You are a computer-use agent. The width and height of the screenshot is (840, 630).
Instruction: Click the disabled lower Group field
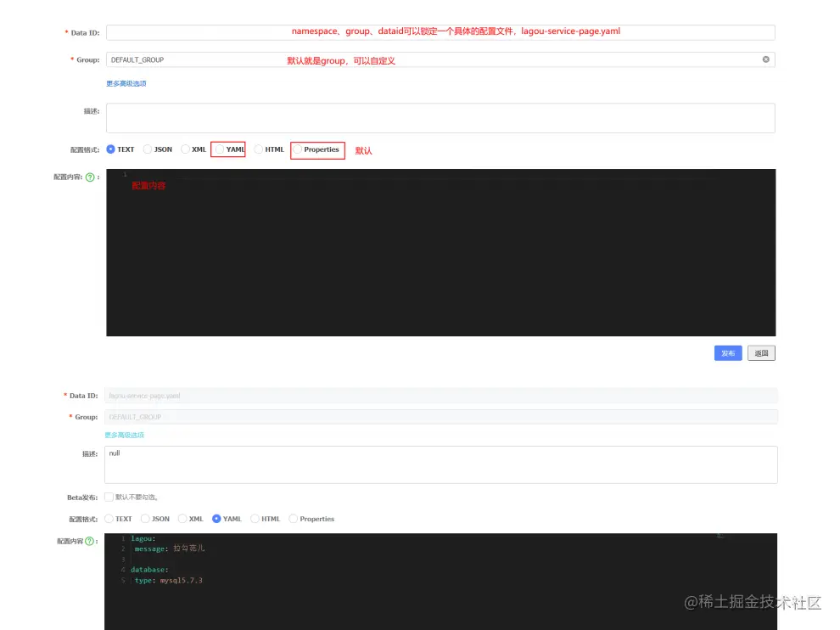[441, 417]
